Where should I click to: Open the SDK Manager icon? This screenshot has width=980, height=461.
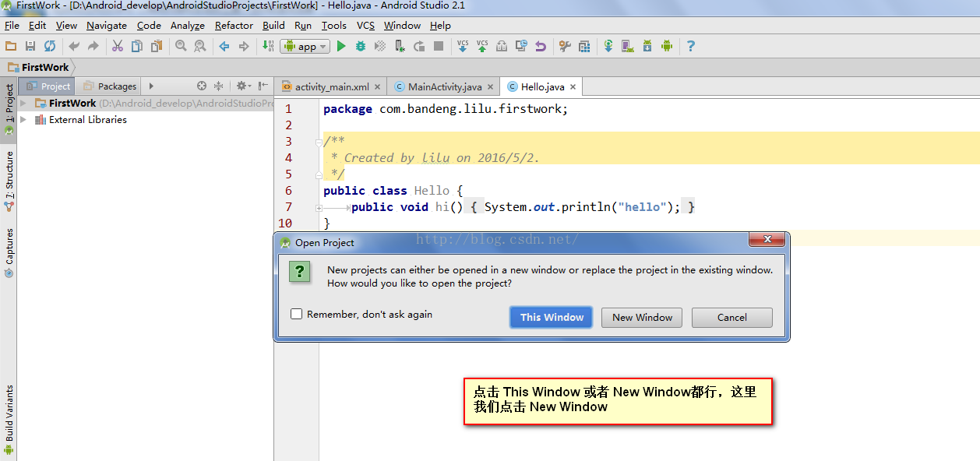pyautogui.click(x=647, y=47)
